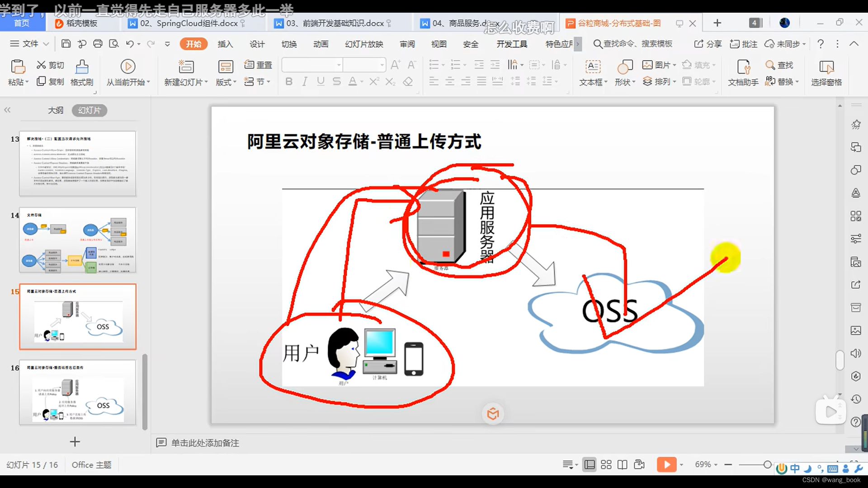Click the Comment (批注) button
Viewport: 868px width, 488px height.
[744, 44]
